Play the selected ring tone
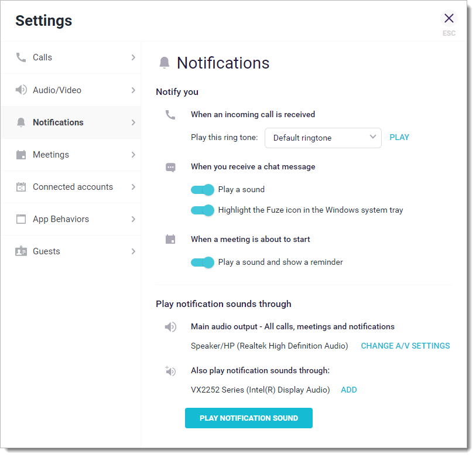This screenshot has width=476, height=457. click(x=399, y=137)
